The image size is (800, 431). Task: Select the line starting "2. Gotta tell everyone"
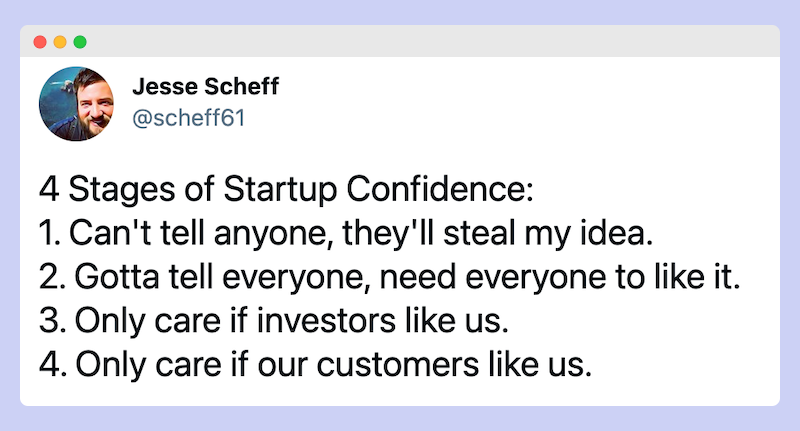390,277
